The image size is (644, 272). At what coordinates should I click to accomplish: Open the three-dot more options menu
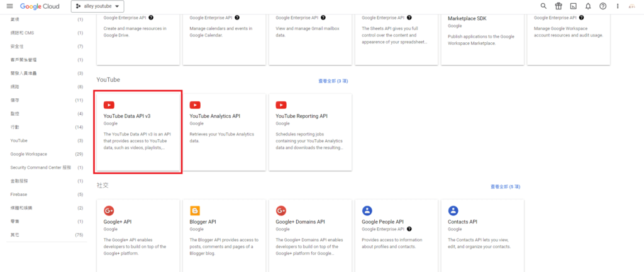[618, 6]
